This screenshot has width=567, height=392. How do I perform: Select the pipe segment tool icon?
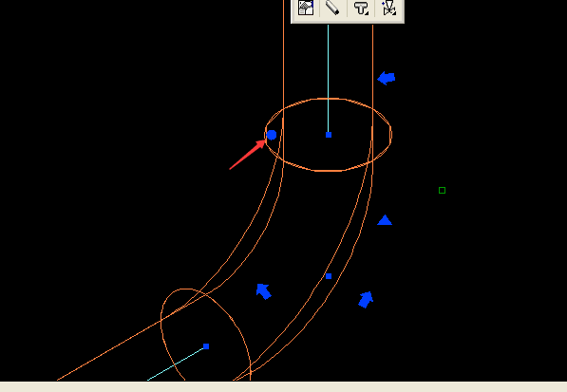pos(332,8)
